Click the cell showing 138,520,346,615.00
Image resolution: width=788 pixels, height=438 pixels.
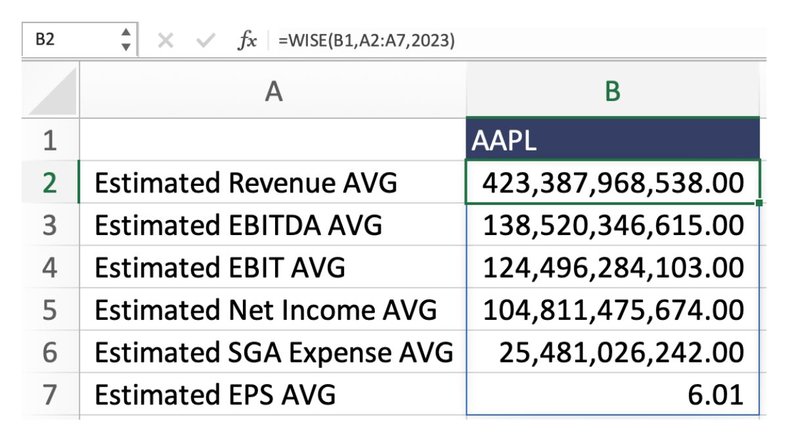click(x=612, y=225)
